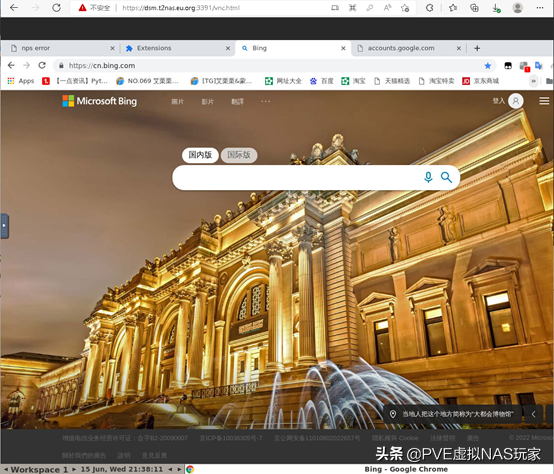Viewport: 554px width, 474px height.
Task: Click the Bing user avatar icon
Action: 516,101
